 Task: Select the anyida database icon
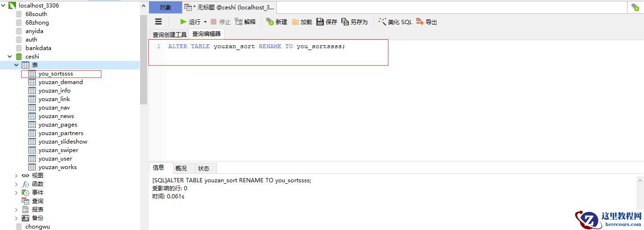[19, 31]
